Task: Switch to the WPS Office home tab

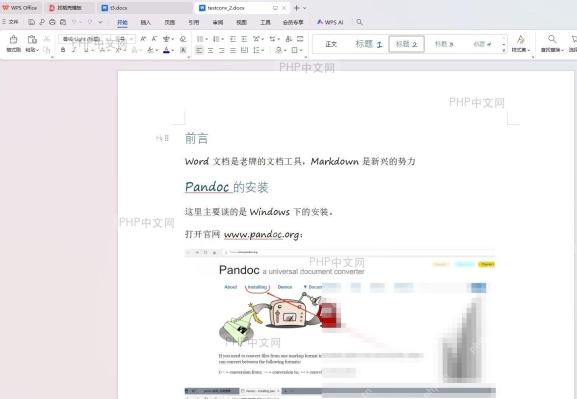Action: (20, 7)
